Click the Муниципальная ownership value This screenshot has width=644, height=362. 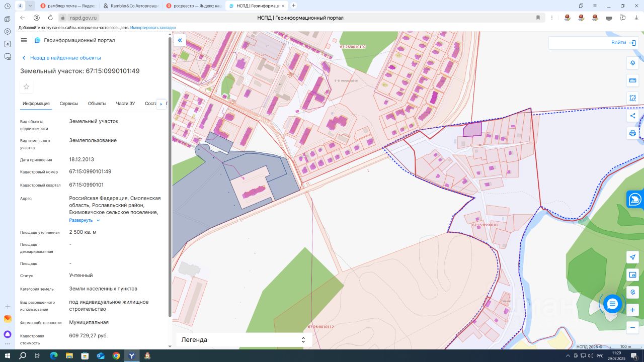tap(89, 322)
